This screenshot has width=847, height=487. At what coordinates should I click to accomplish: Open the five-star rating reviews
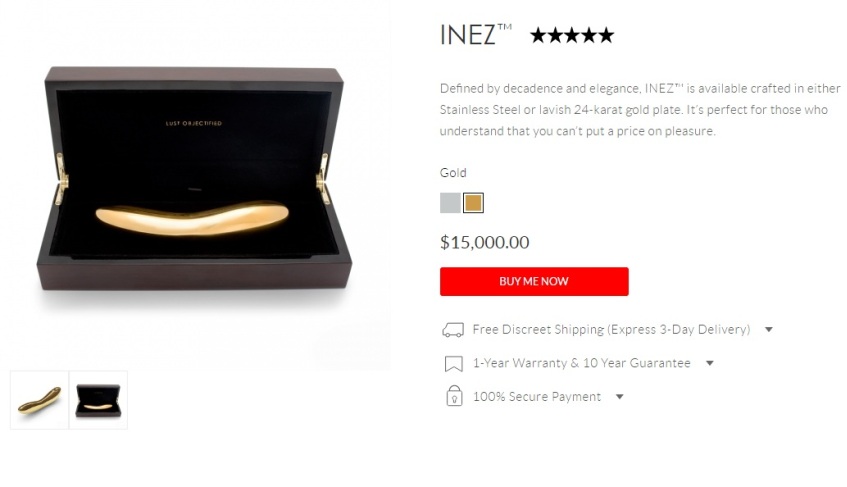click(572, 36)
